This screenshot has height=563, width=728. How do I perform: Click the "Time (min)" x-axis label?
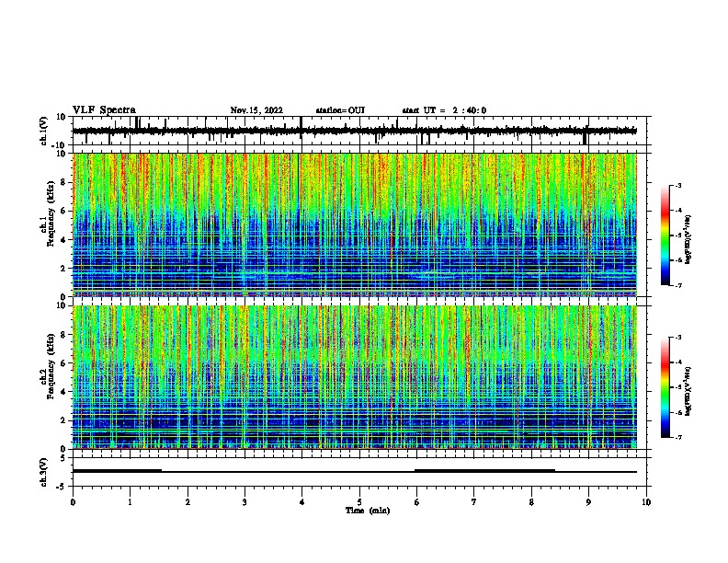(x=368, y=511)
